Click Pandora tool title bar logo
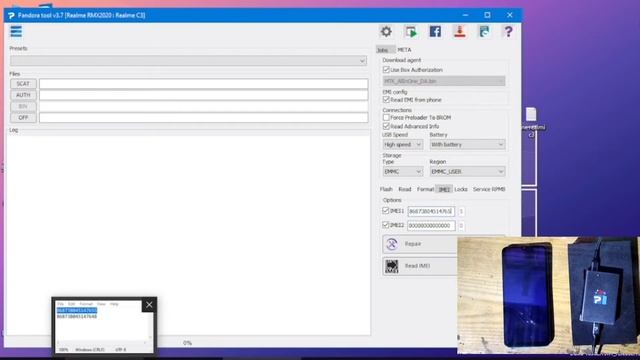 click(11, 16)
